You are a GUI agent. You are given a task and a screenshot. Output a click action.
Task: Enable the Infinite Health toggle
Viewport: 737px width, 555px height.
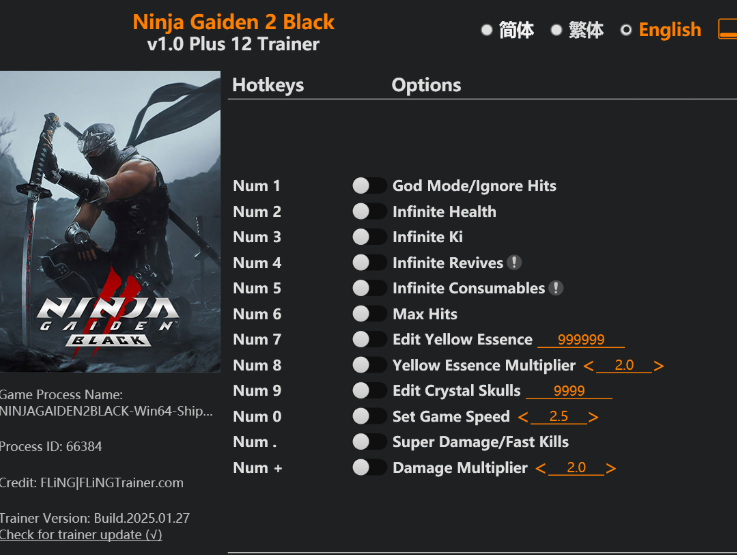click(369, 212)
